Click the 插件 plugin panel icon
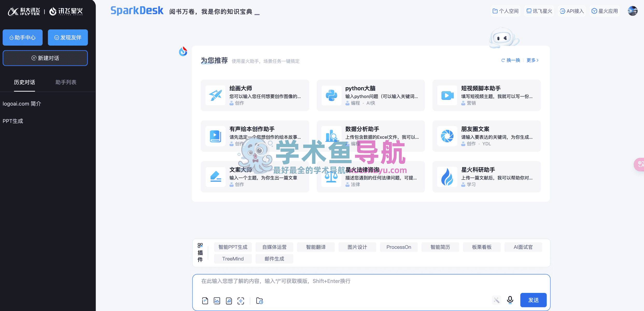Image resolution: width=644 pixels, height=311 pixels. (x=200, y=245)
